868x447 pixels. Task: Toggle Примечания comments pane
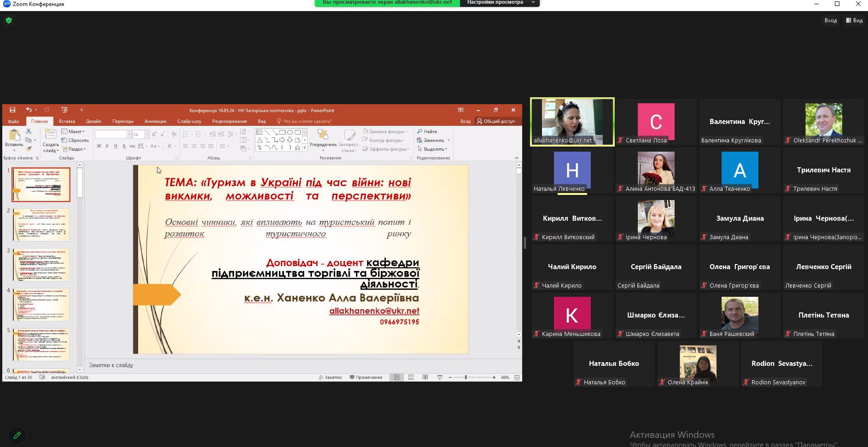pos(366,377)
